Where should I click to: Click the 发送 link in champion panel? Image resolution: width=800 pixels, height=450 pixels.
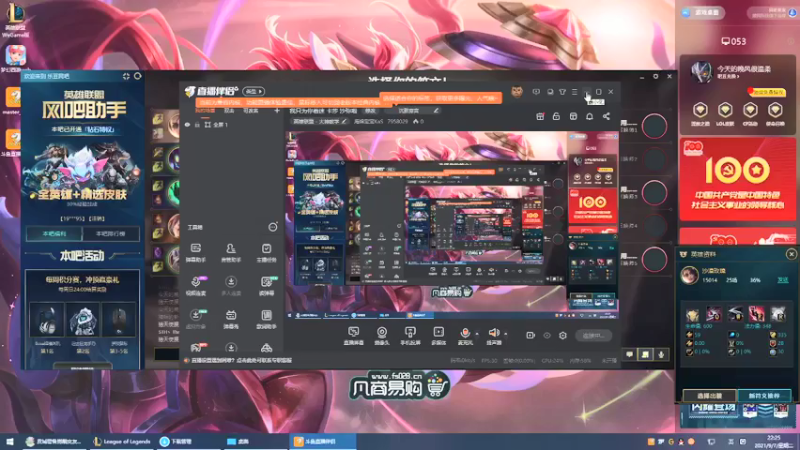click(782, 280)
